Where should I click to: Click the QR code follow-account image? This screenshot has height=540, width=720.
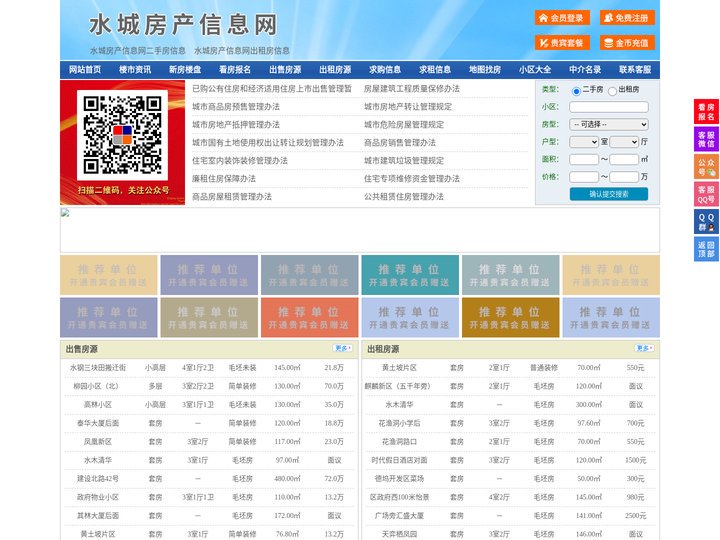coord(123,142)
